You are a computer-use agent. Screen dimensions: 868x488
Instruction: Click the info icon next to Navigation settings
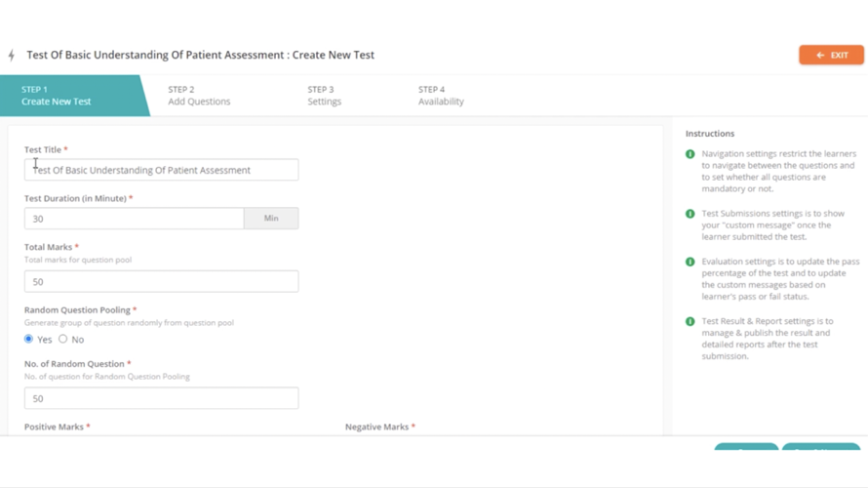pos(690,154)
